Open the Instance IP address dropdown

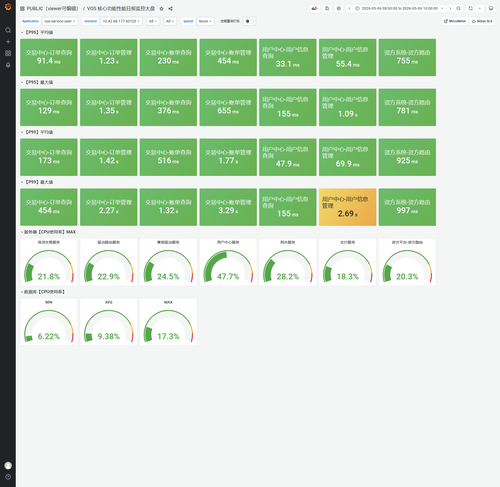point(121,21)
